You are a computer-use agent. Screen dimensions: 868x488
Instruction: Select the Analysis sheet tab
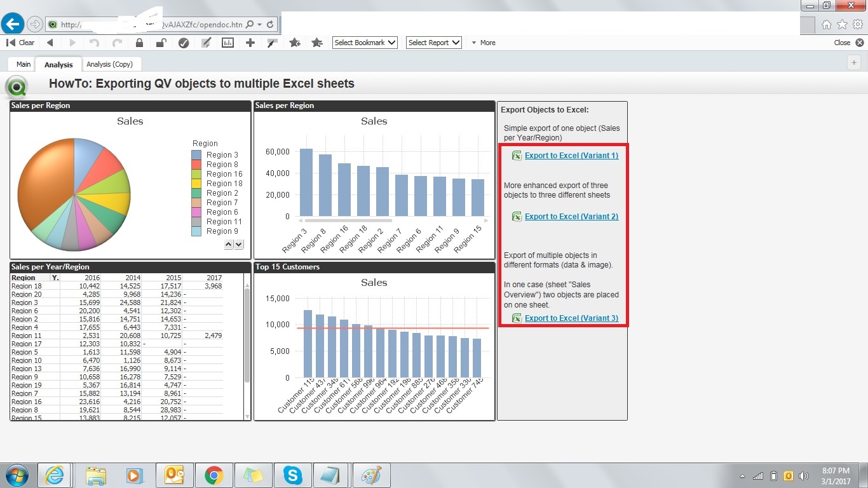click(58, 65)
